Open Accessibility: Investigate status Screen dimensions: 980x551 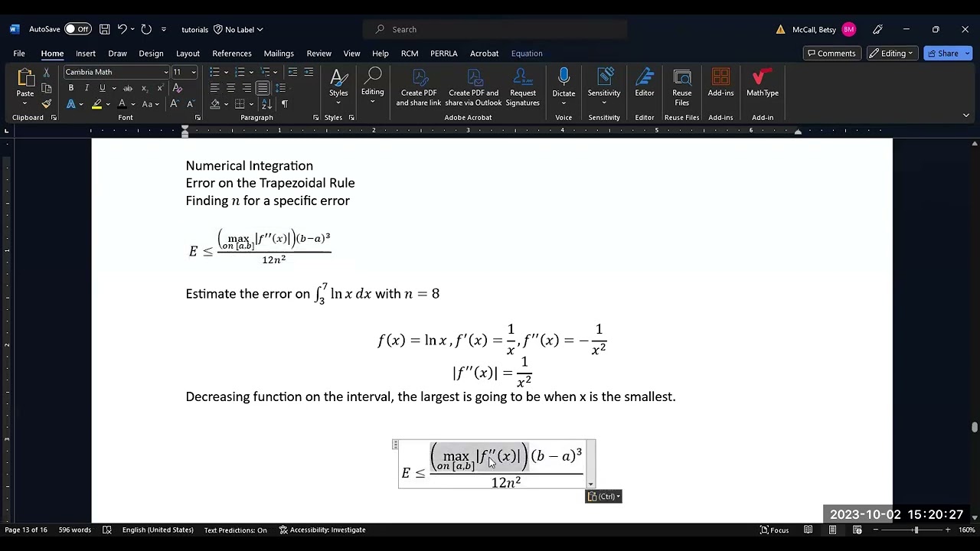322,530
